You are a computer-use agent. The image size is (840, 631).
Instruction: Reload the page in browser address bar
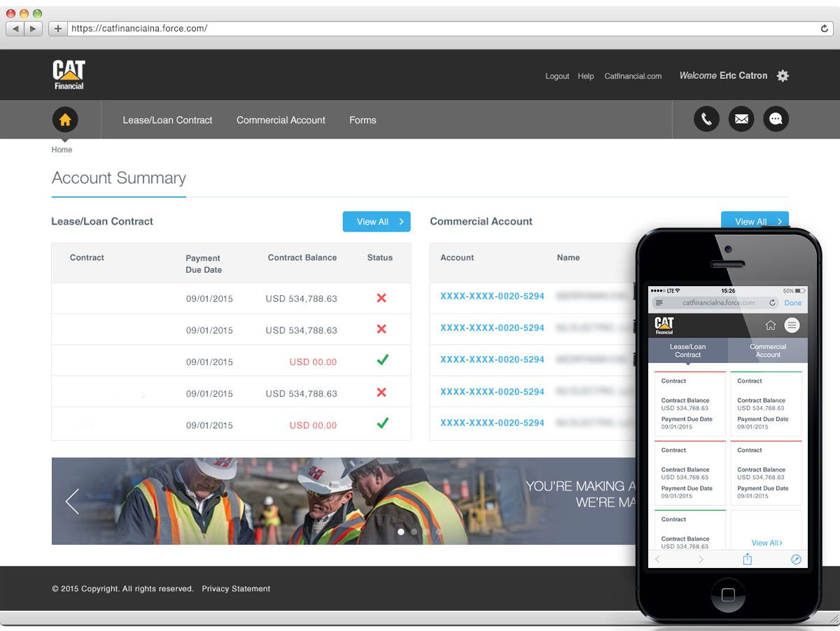(x=825, y=29)
